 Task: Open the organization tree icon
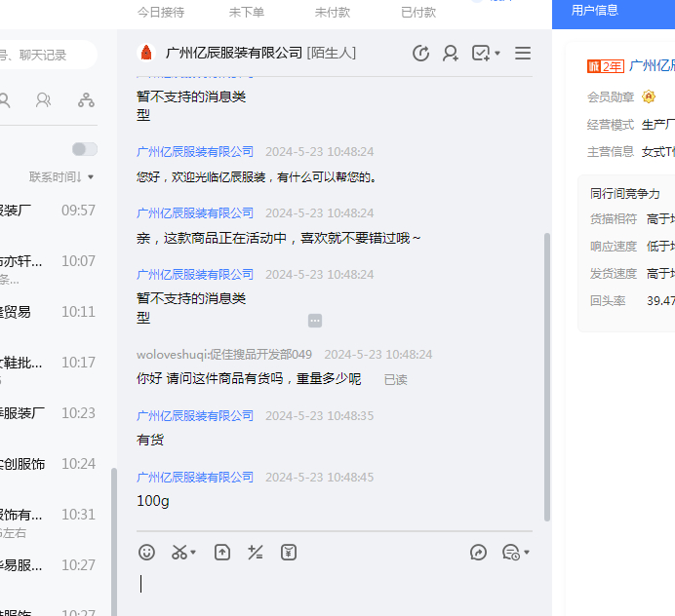tap(87, 99)
